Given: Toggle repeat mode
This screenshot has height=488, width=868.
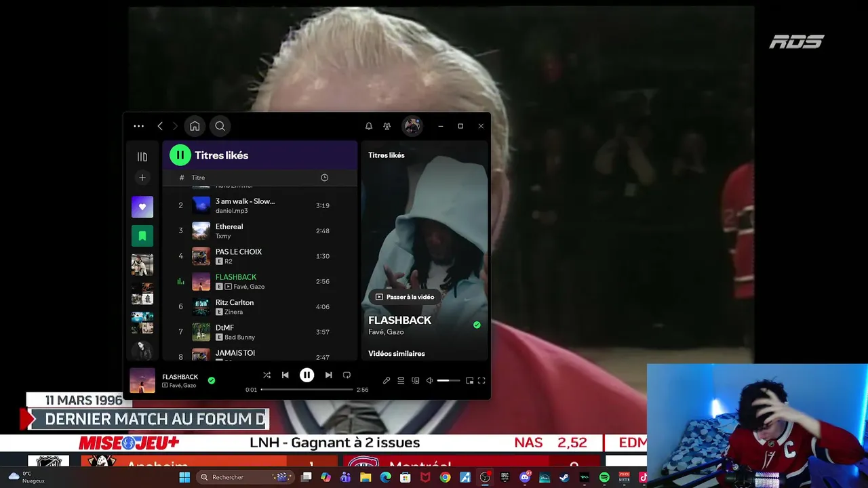Looking at the screenshot, I should [347, 375].
